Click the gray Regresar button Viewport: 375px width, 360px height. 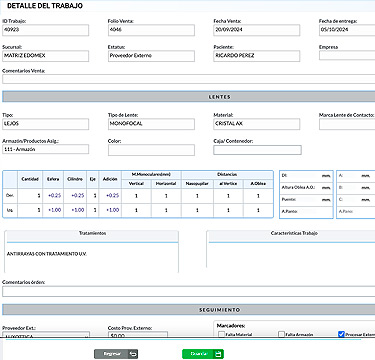[x=116, y=354]
